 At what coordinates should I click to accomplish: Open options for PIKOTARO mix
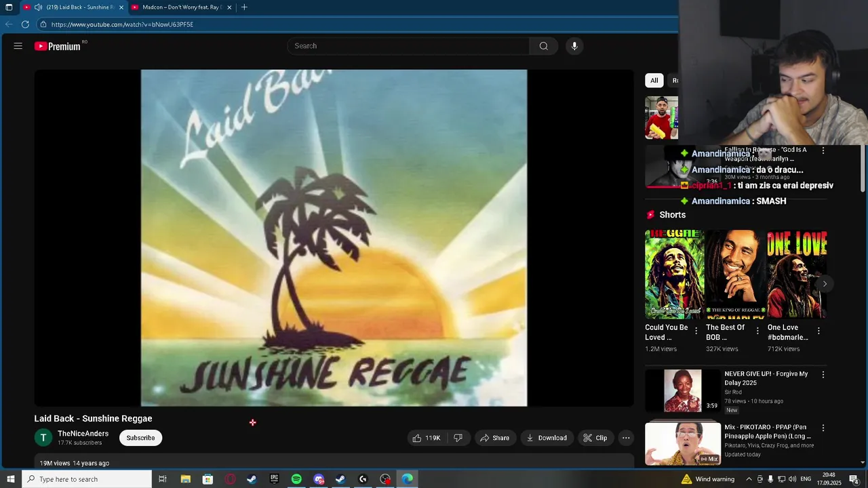[823, 428]
